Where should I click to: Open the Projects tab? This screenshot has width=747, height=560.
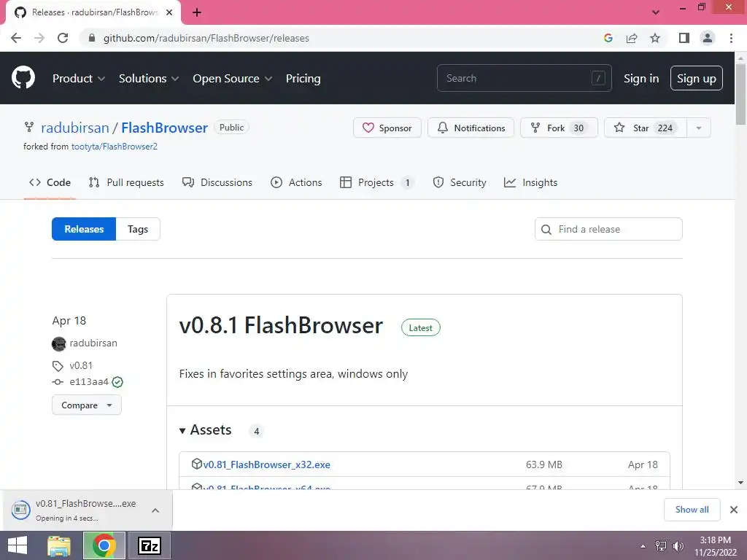[x=376, y=182]
